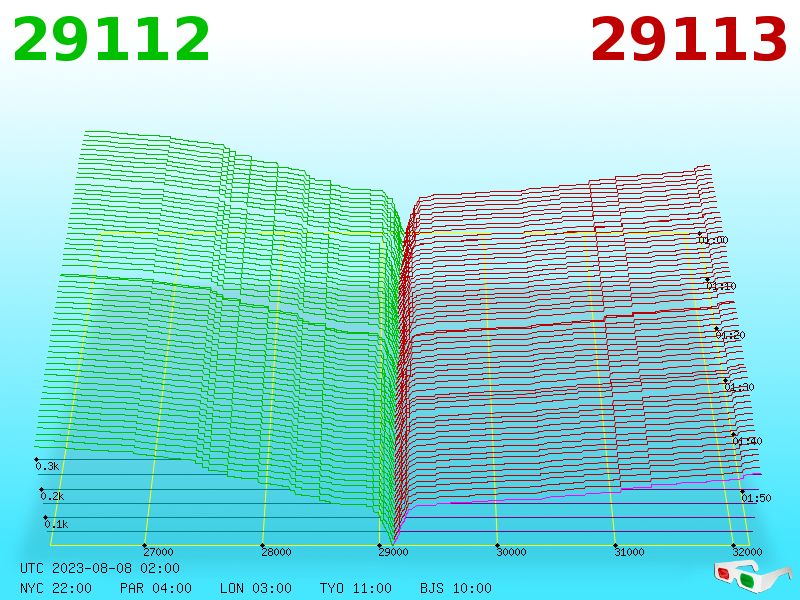Click the 01:30 time axis marker
This screenshot has height=600, width=800.
coord(739,387)
